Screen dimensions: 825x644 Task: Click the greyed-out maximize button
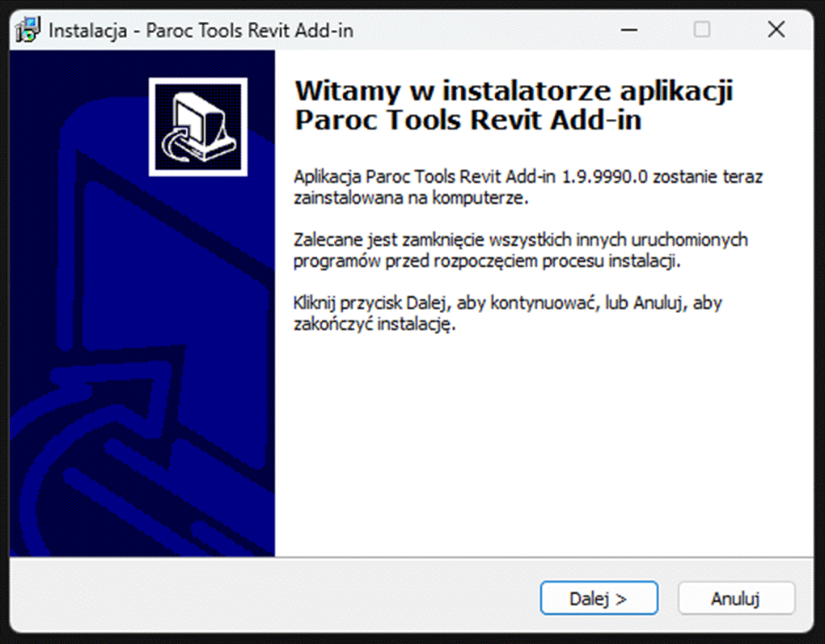tap(702, 30)
